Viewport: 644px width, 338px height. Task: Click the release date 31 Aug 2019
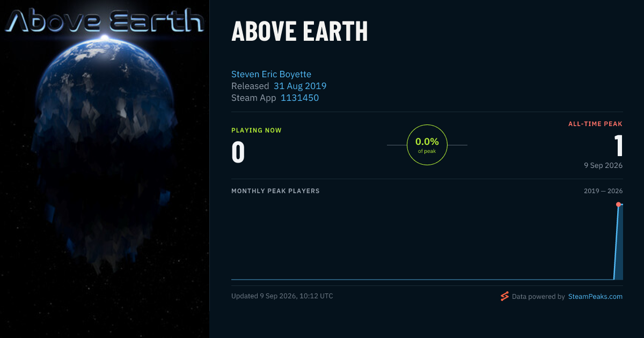coord(300,86)
